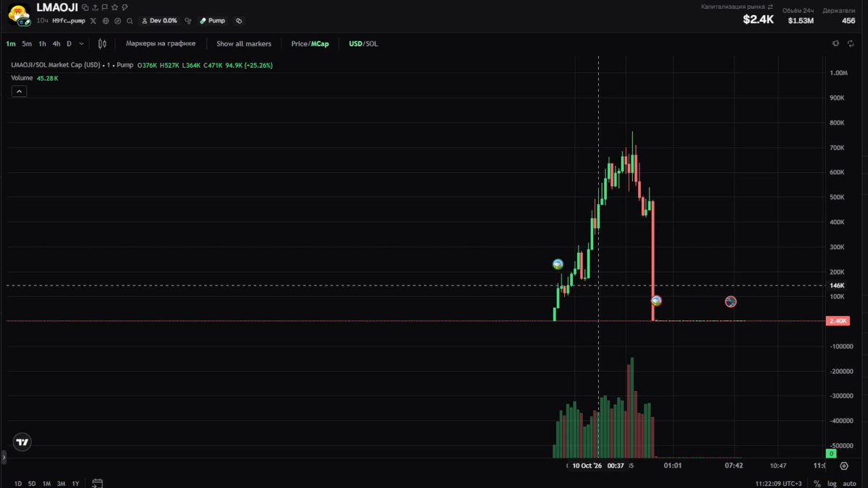The height and width of the screenshot is (488, 868).
Task: Click the share icon beside LMAOJI
Action: coord(95,7)
